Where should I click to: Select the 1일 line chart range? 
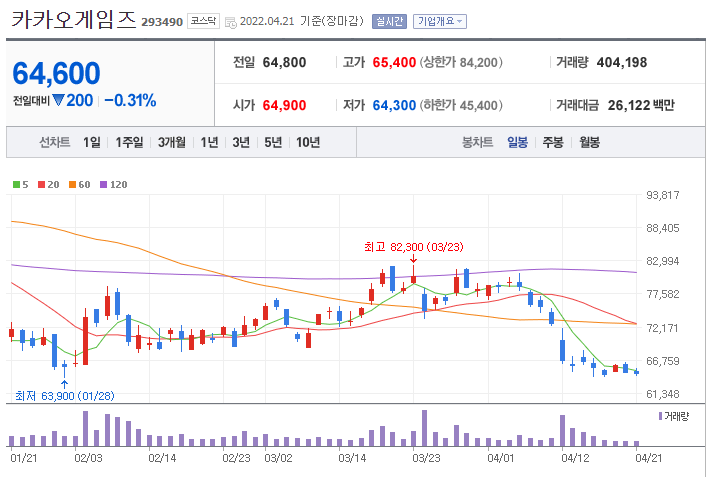click(x=91, y=142)
